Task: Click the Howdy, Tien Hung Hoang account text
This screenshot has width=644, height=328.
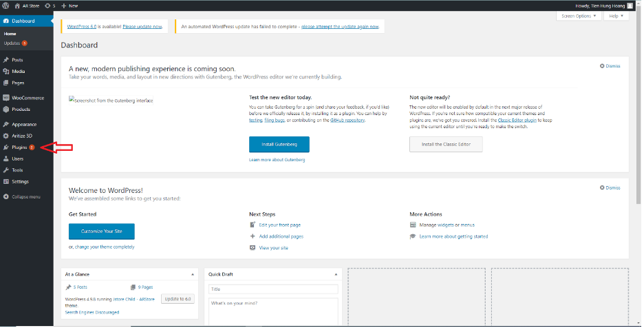Action: [x=600, y=6]
